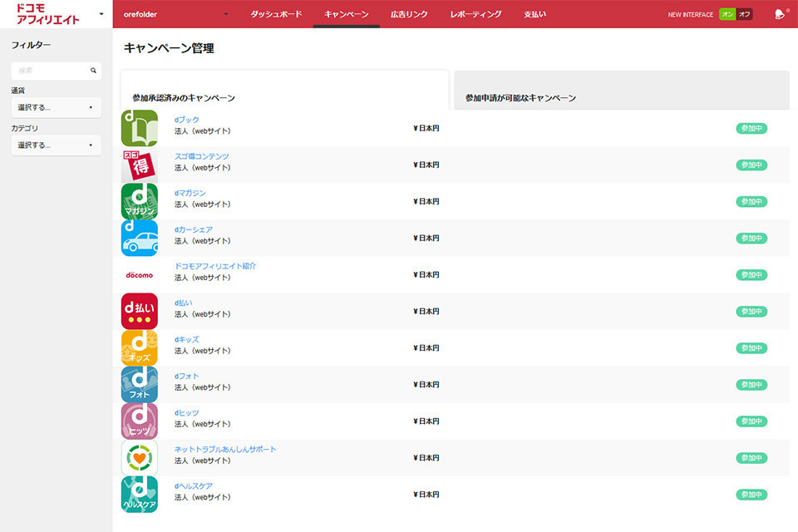
Task: Click ¥日本円 in the d払い row
Action: pos(426,312)
